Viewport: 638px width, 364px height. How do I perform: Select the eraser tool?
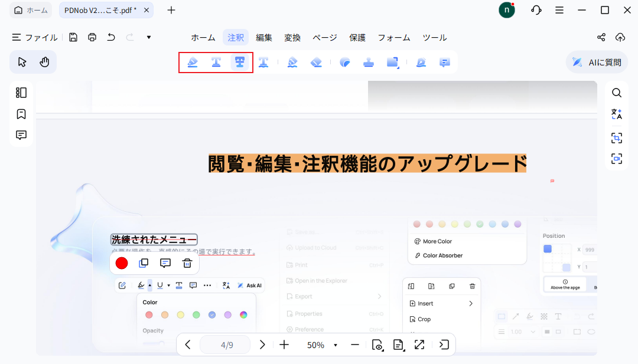coord(316,62)
